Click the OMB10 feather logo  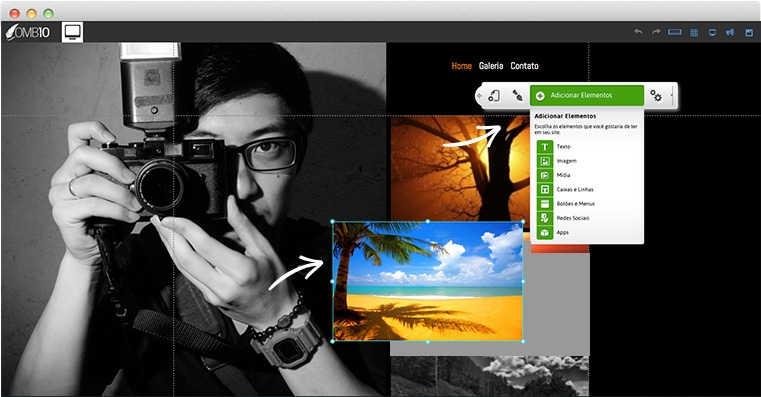pos(28,32)
